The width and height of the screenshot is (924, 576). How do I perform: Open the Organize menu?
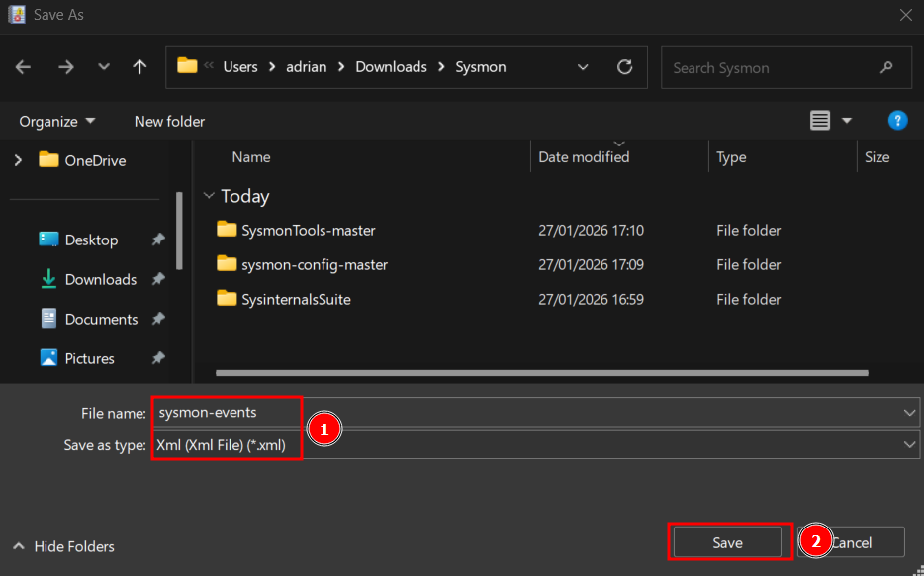[57, 121]
